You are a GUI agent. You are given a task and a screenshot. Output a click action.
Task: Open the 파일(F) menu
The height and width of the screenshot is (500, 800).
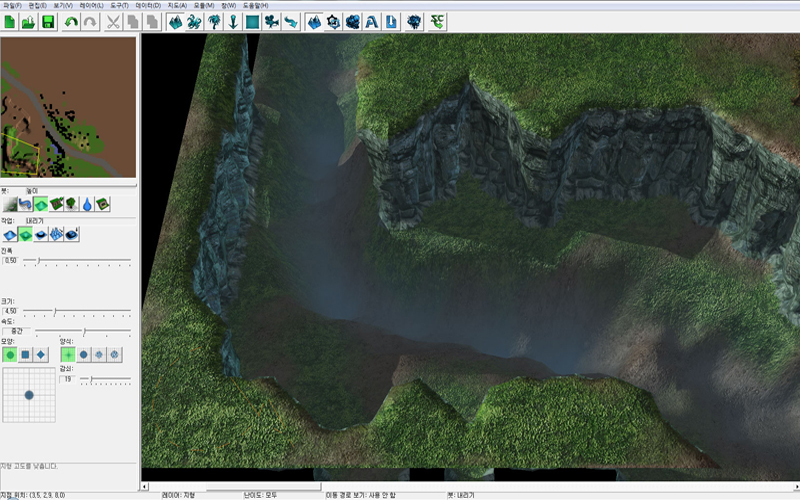(x=12, y=5)
